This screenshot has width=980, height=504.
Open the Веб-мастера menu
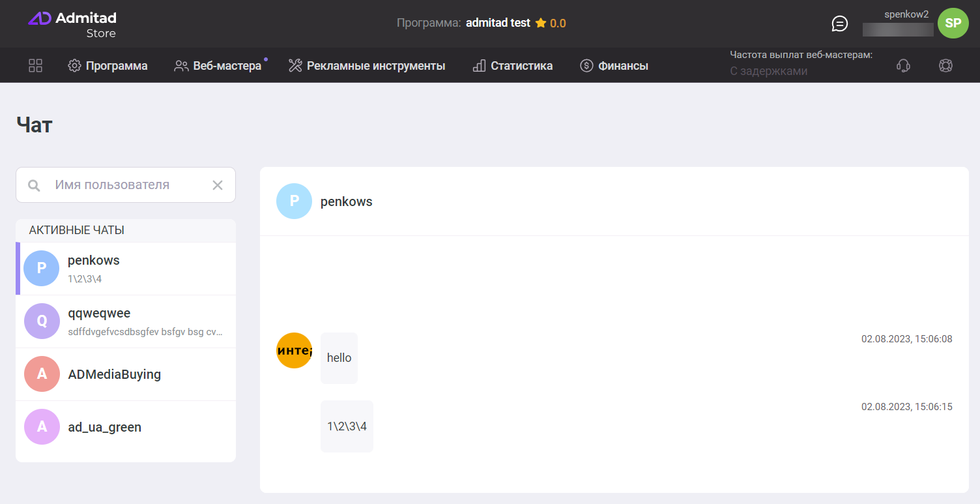218,65
